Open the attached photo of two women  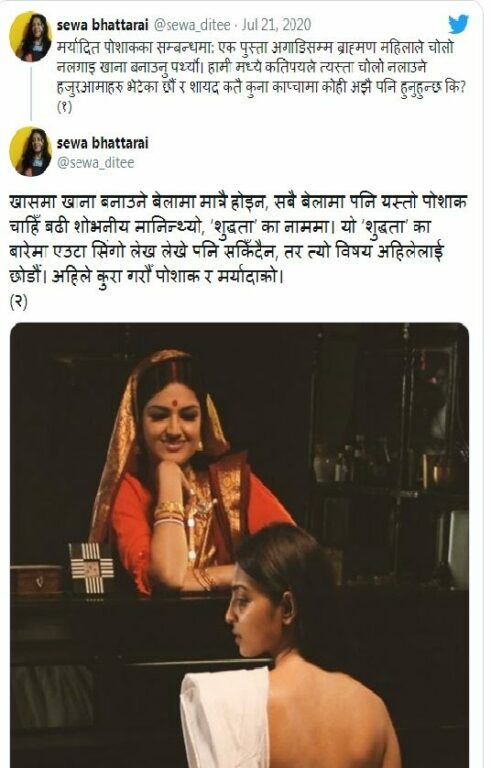pyautogui.click(x=239, y=545)
